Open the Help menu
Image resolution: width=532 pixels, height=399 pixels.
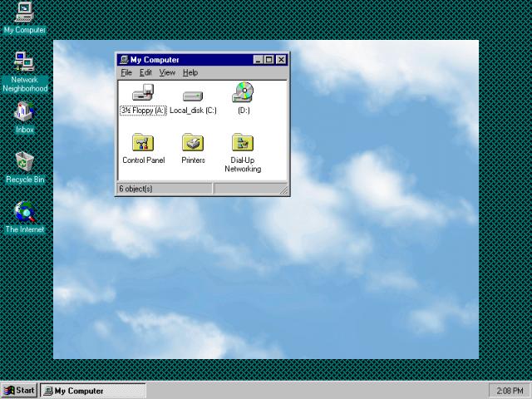pos(190,72)
